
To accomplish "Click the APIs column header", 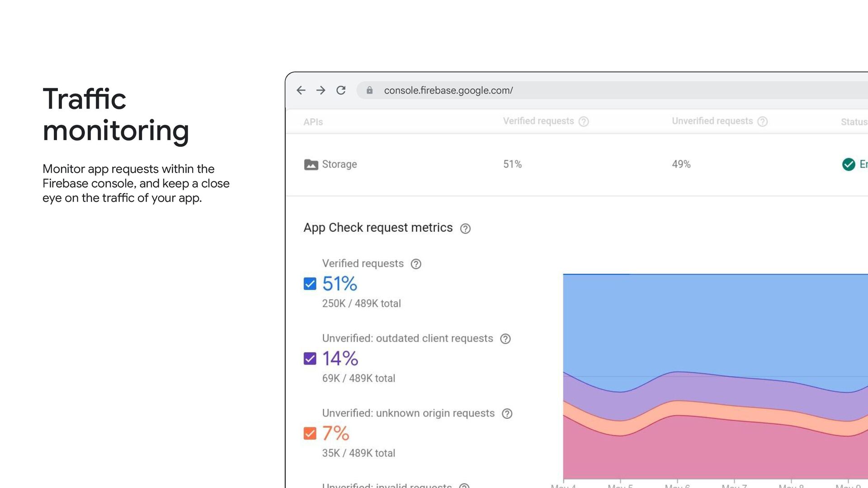I will click(x=313, y=122).
